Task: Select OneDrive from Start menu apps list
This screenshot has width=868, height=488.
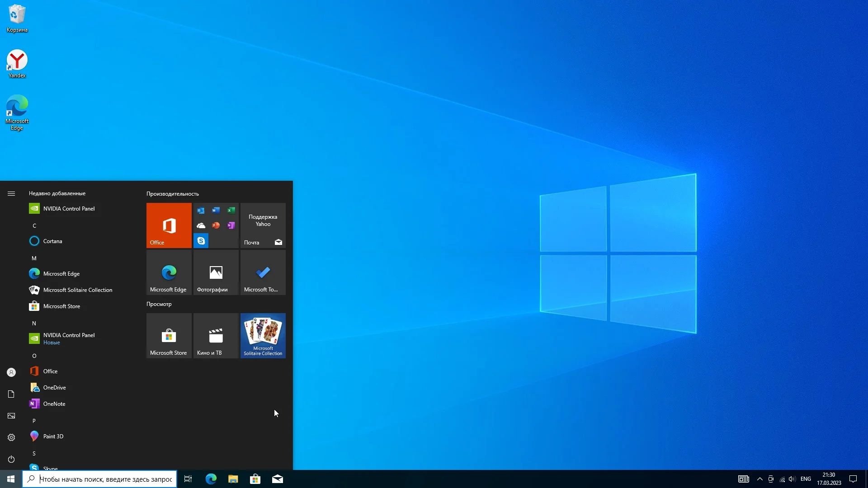Action: [x=54, y=387]
